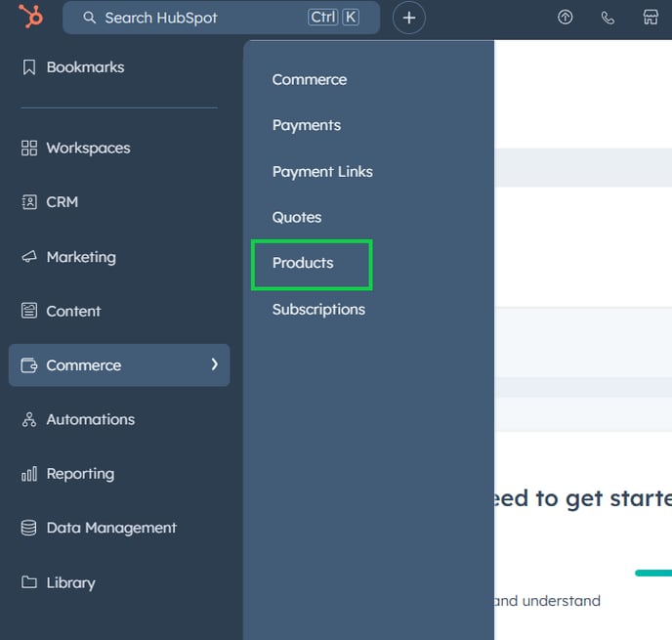672x640 pixels.
Task: Select Commerce in the sidebar
Action: 119,365
